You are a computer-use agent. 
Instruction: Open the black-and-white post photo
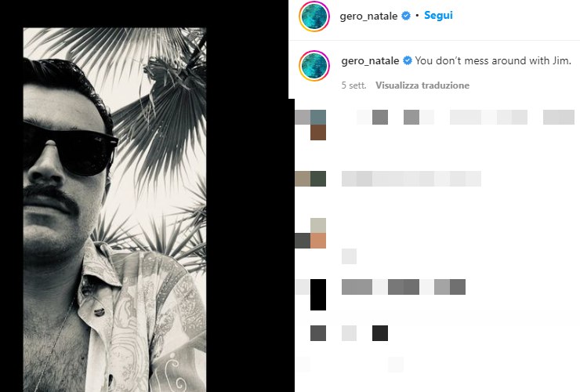coord(114,209)
